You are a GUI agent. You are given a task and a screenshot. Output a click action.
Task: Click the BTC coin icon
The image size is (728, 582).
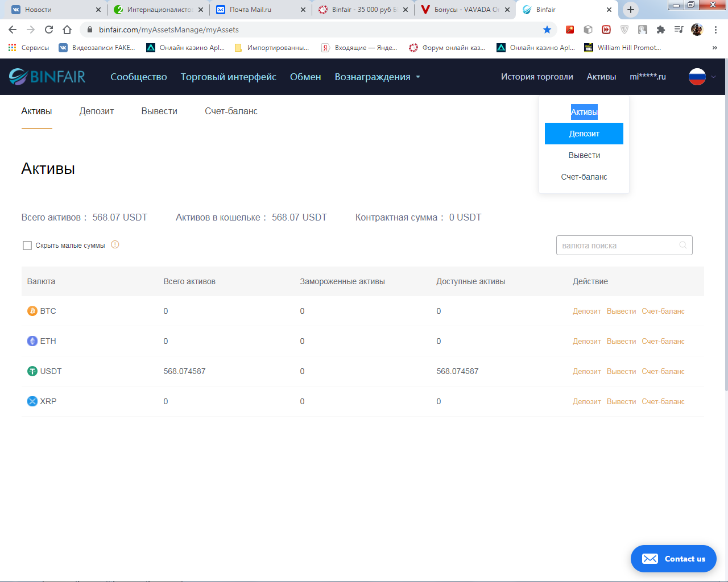pyautogui.click(x=32, y=311)
